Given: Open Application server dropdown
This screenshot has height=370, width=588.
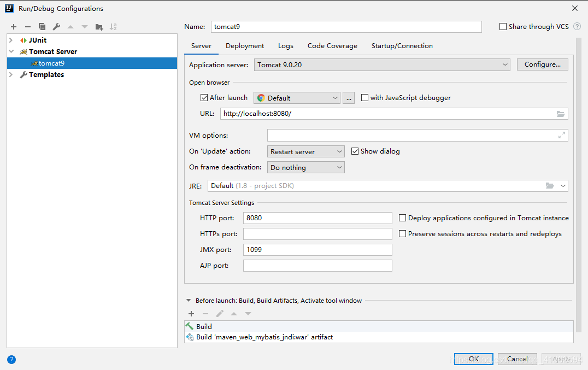Looking at the screenshot, I should (382, 65).
